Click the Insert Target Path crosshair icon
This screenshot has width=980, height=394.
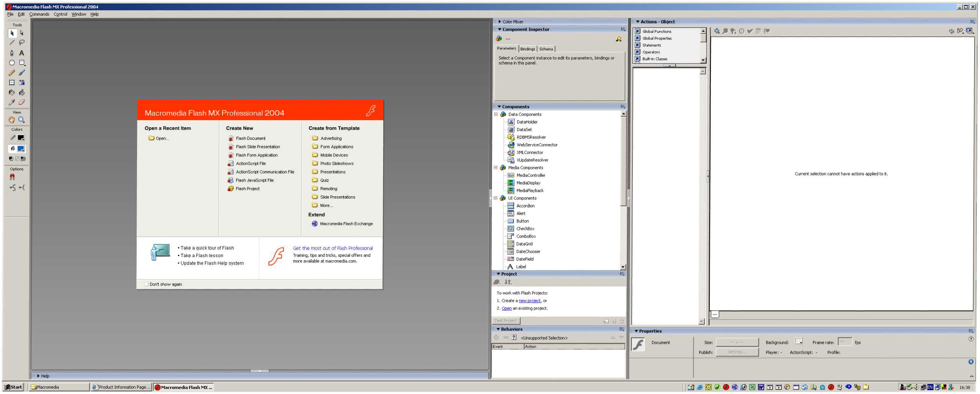pos(742,31)
